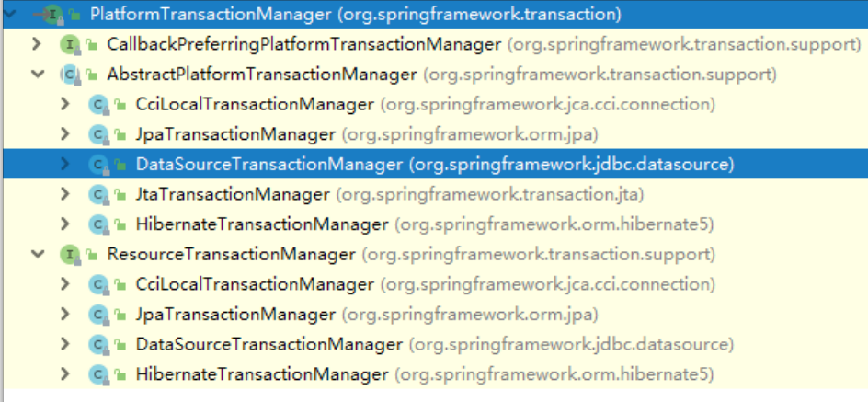
Task: Click class icon of first CciLocalTransactionManager
Action: point(97,105)
